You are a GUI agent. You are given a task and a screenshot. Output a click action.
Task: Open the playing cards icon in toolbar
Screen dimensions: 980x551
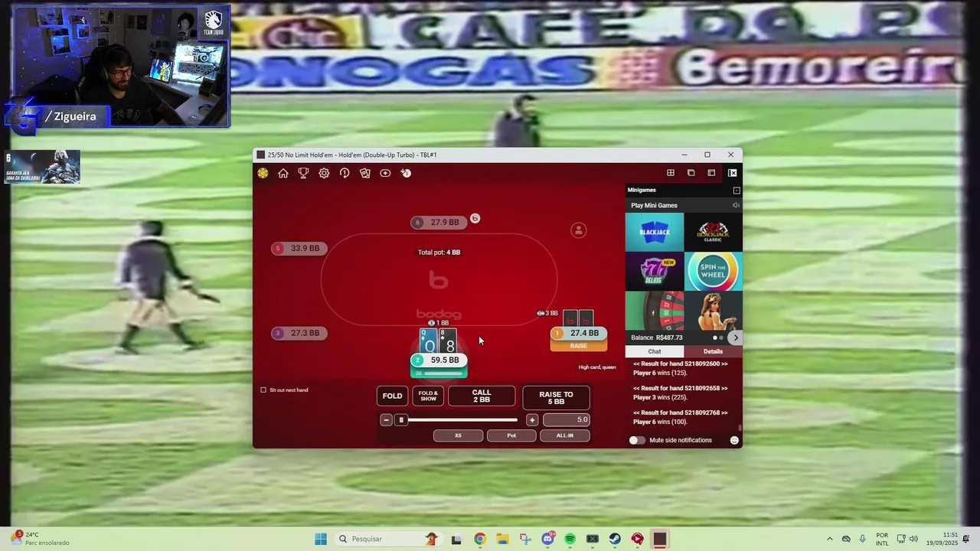pos(365,173)
